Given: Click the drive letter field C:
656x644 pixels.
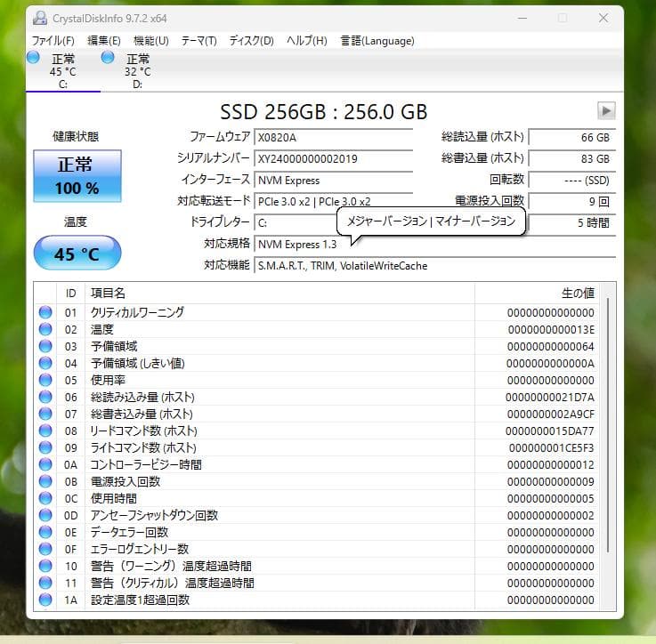Looking at the screenshot, I should (296, 223).
